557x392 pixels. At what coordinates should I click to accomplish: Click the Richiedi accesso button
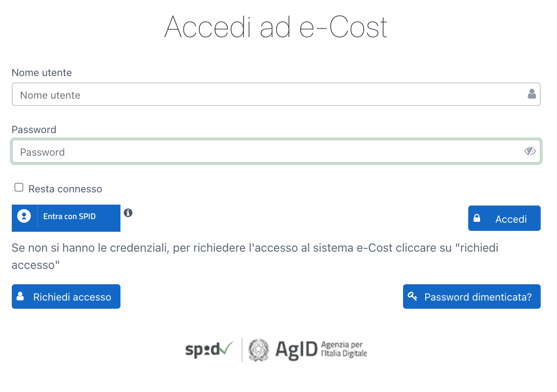pyautogui.click(x=66, y=296)
